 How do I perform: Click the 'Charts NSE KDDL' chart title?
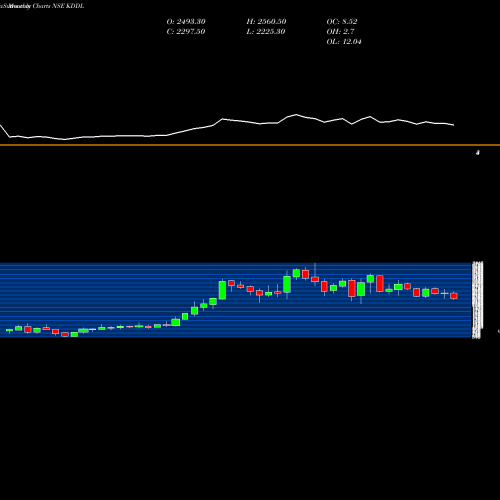58,6
